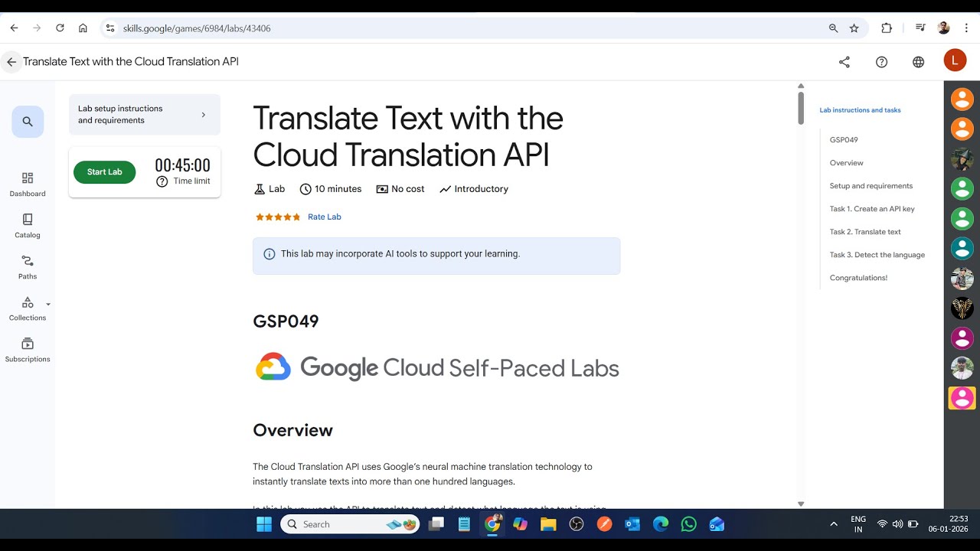Click the Lab instructions and tasks heading
Screen dimensions: 980x551
(x=860, y=110)
